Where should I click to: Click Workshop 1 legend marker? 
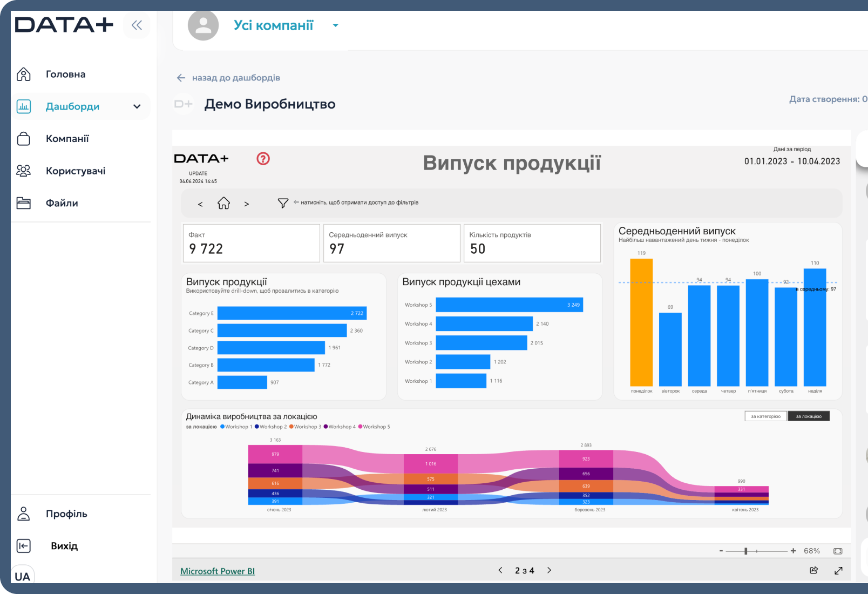click(x=222, y=427)
